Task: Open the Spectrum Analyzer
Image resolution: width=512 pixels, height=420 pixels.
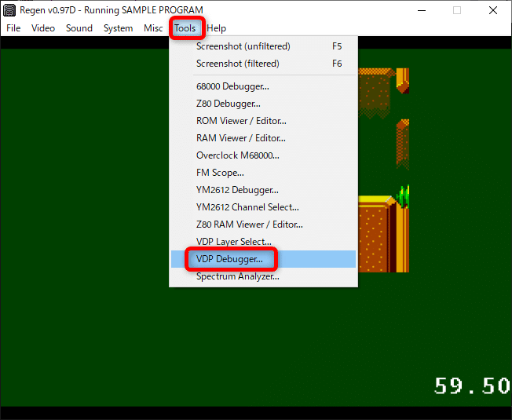Action: [x=263, y=276]
